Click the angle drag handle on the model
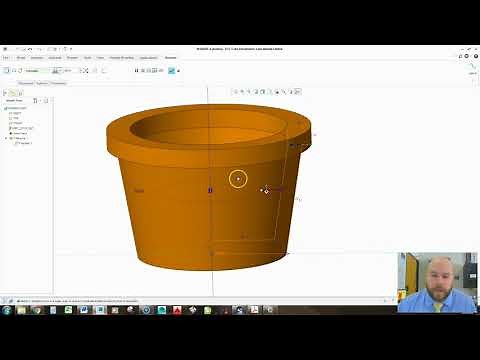 266,191
